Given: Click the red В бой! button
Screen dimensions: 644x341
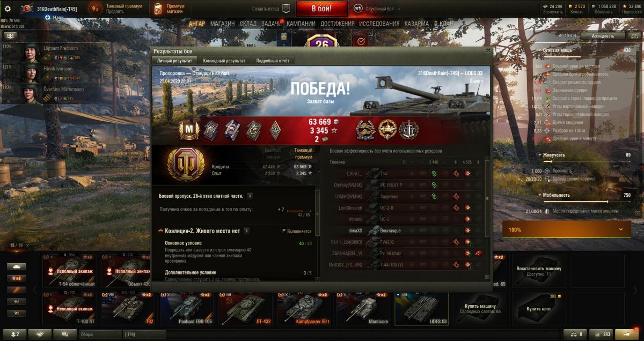Looking at the screenshot, I should [322, 9].
